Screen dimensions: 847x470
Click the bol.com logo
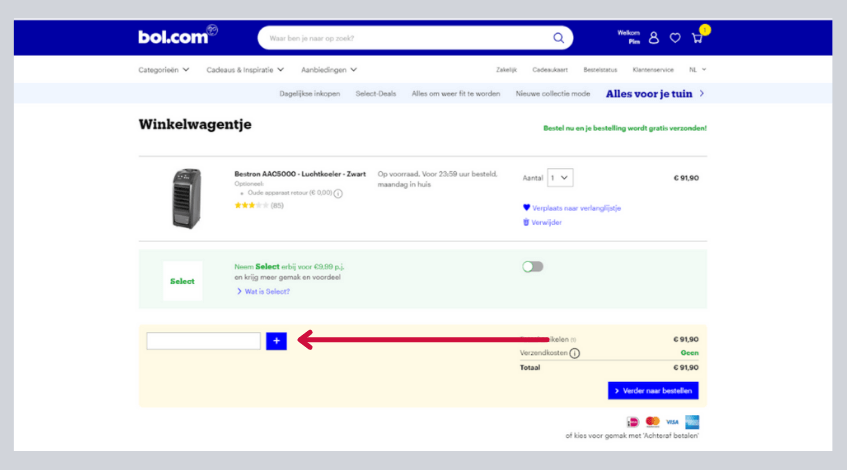click(x=176, y=38)
